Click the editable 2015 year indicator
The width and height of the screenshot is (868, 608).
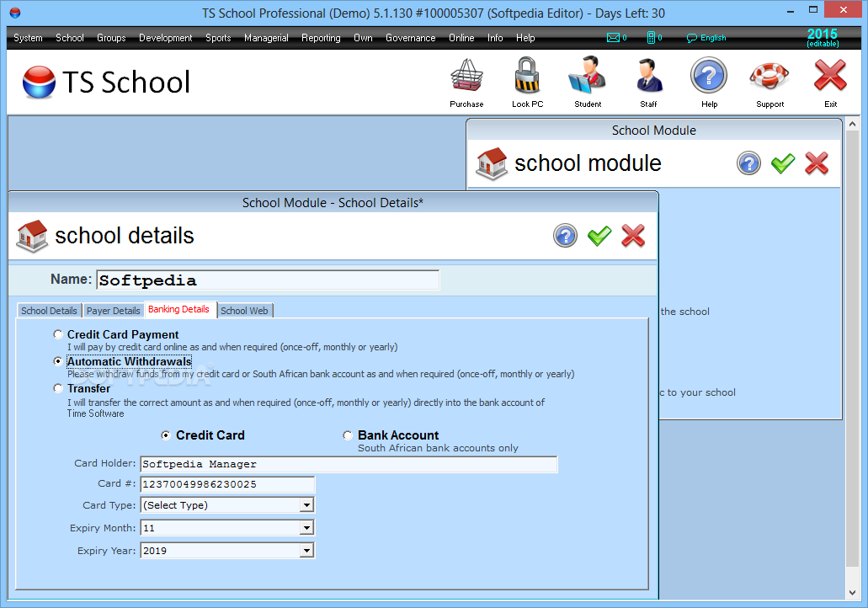point(822,38)
